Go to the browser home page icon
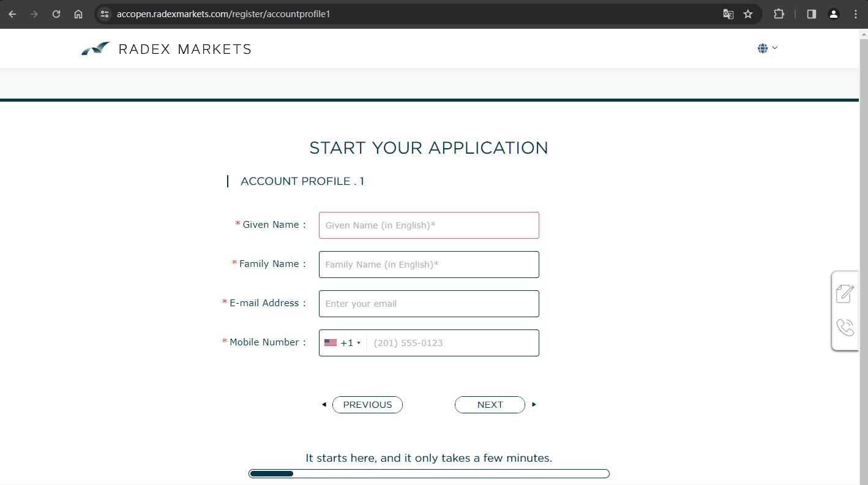 point(78,13)
